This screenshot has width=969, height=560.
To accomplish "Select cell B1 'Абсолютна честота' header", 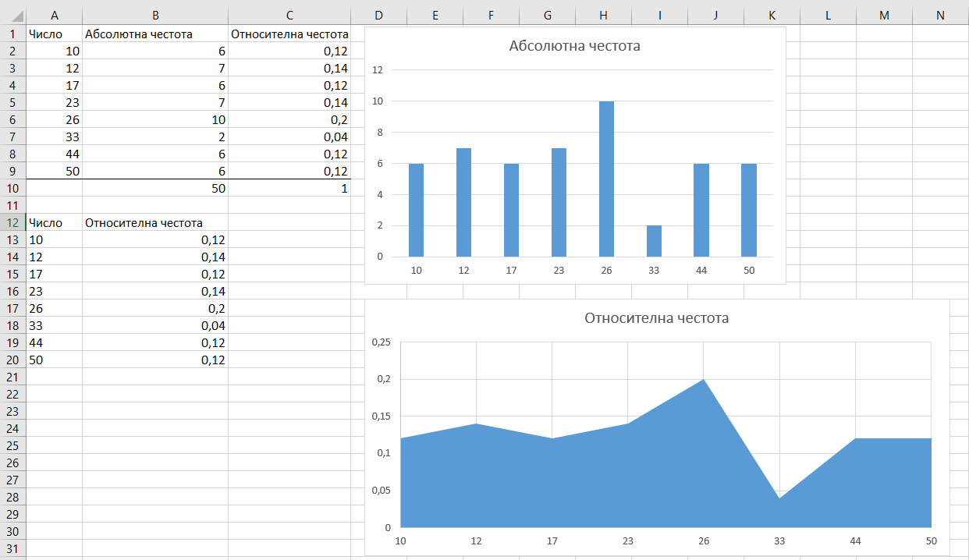I will (x=154, y=34).
